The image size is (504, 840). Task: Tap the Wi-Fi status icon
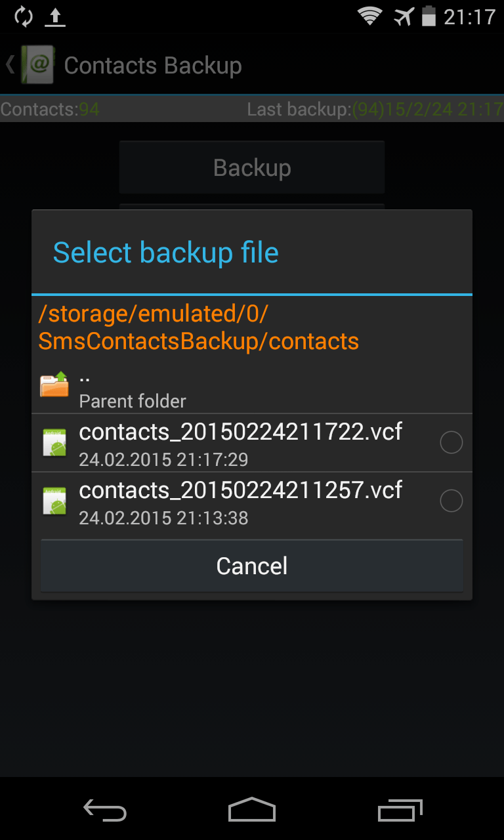coord(370,16)
